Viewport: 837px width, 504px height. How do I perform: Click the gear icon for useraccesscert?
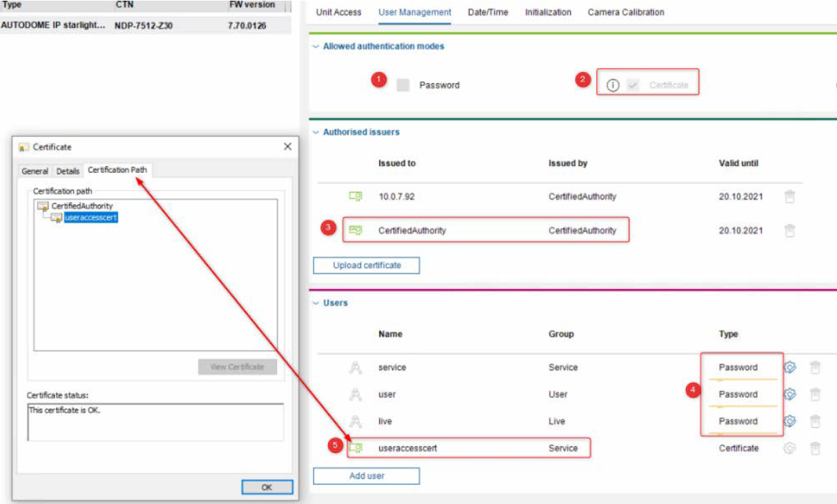click(789, 448)
